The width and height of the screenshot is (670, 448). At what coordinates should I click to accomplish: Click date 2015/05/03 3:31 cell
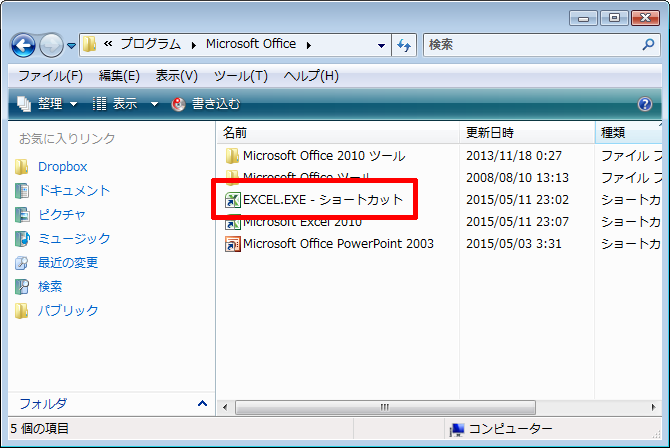coord(514,244)
